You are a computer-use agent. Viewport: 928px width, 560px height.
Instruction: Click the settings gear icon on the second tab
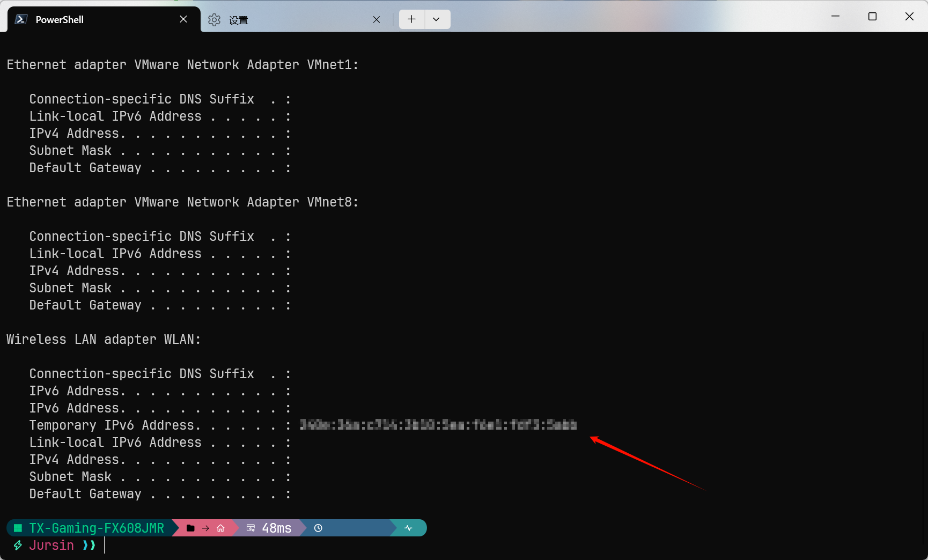[x=214, y=20]
